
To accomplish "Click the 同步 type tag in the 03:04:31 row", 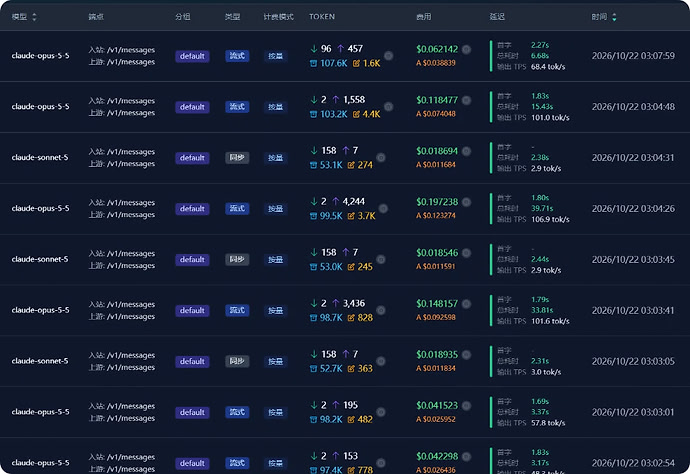I will pos(237,158).
